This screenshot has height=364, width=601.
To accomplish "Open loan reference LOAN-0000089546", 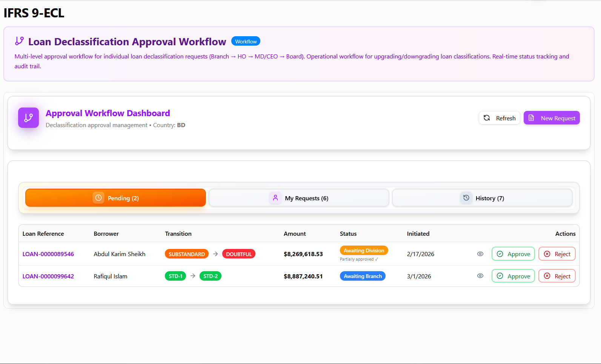I will point(48,254).
